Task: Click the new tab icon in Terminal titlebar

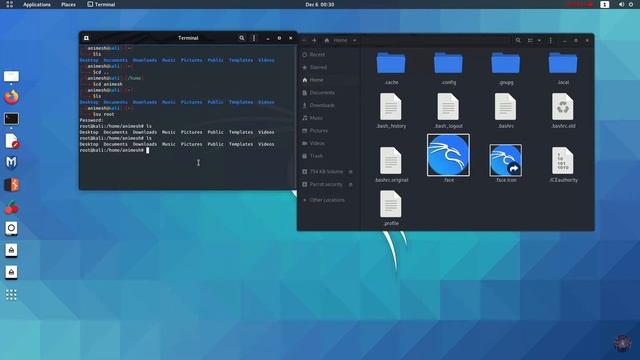Action: [x=87, y=38]
